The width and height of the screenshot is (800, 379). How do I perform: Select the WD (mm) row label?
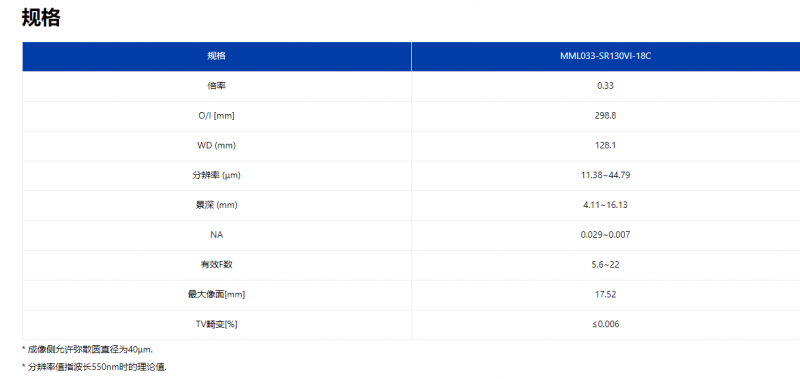point(216,145)
